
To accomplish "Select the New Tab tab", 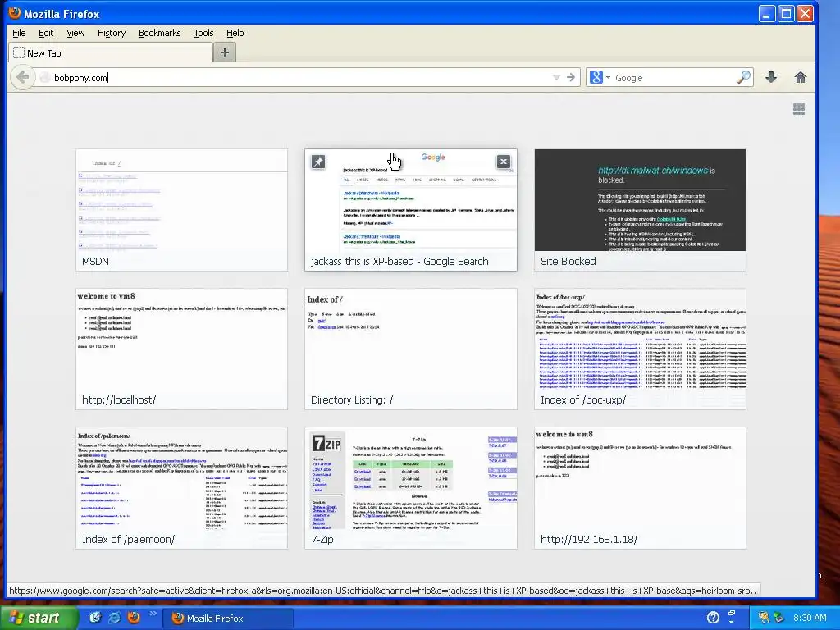I will tap(111, 53).
